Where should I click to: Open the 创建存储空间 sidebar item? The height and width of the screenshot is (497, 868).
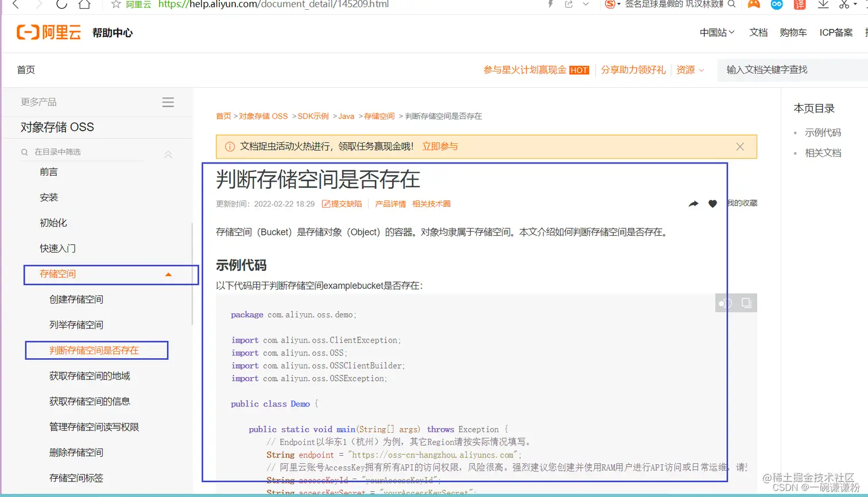click(76, 300)
